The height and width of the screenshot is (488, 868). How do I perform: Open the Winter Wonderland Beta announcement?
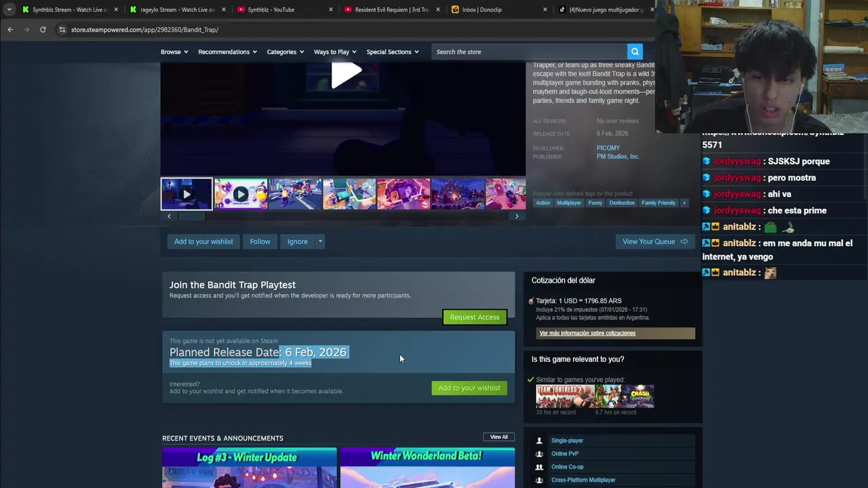pyautogui.click(x=427, y=468)
